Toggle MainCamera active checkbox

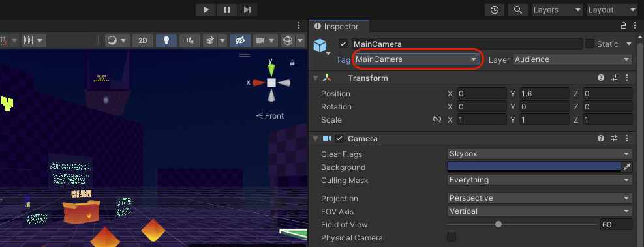pyautogui.click(x=343, y=44)
